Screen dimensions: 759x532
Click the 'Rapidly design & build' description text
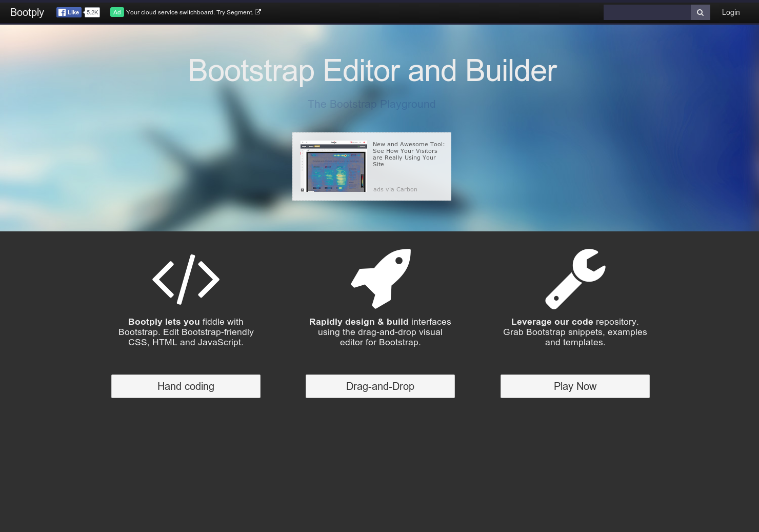coord(380,332)
